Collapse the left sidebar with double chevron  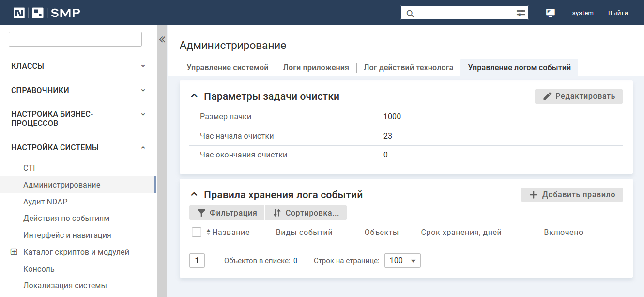pyautogui.click(x=162, y=40)
